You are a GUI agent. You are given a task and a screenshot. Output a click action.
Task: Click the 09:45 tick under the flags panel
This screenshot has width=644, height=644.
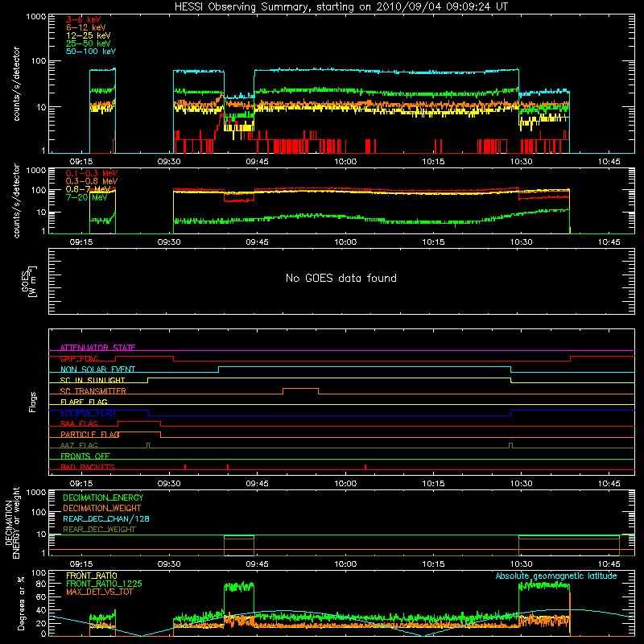[x=257, y=484]
